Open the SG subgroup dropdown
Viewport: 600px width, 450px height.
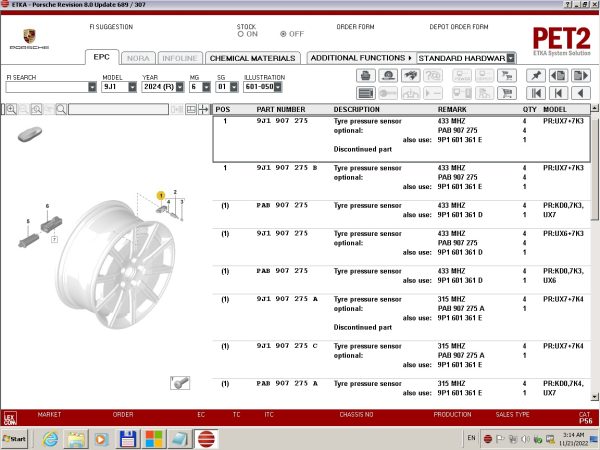234,87
